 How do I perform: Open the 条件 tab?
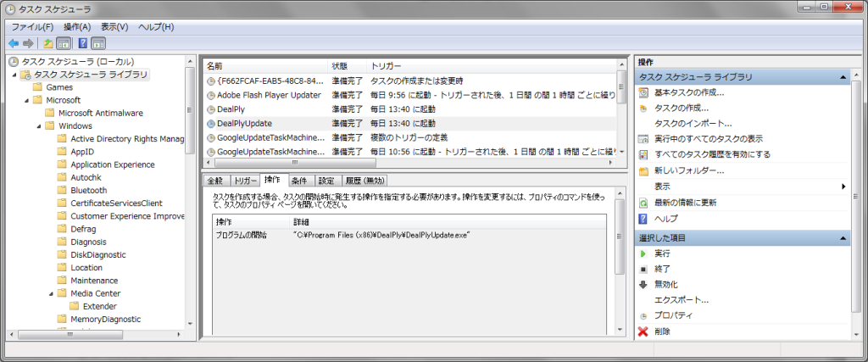pyautogui.click(x=299, y=181)
